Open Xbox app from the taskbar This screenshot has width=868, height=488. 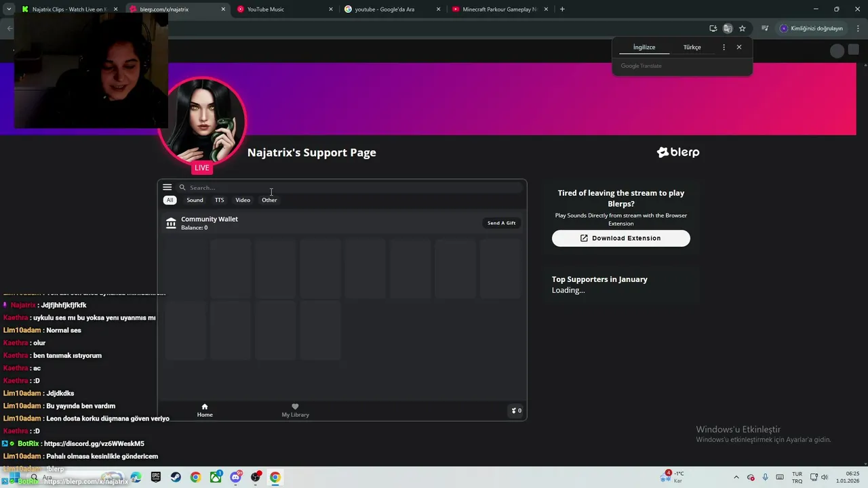[216, 477]
